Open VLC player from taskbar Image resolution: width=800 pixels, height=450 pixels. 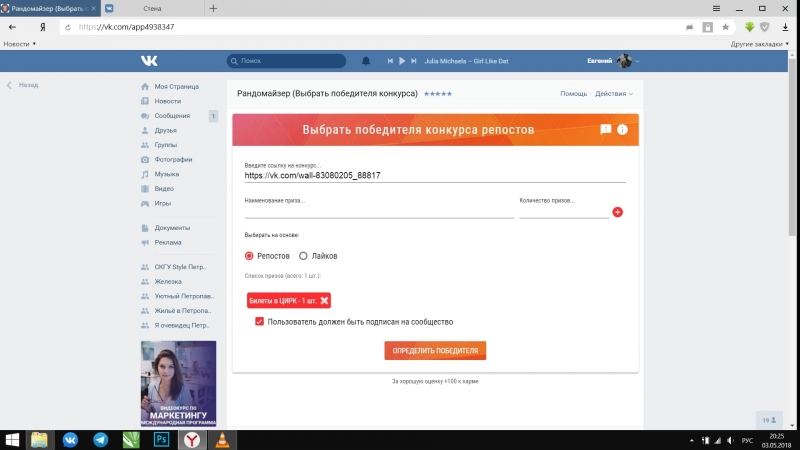(222, 440)
